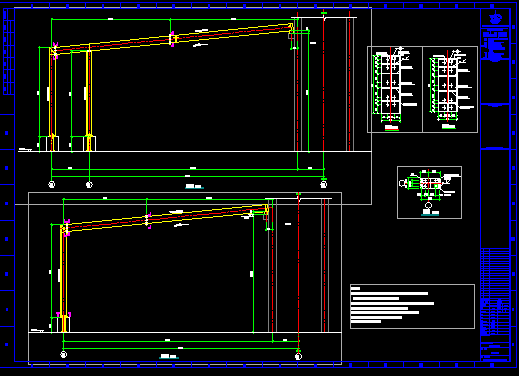Select detail number bubble below connection node
The height and width of the screenshot is (376, 519).
(428, 205)
